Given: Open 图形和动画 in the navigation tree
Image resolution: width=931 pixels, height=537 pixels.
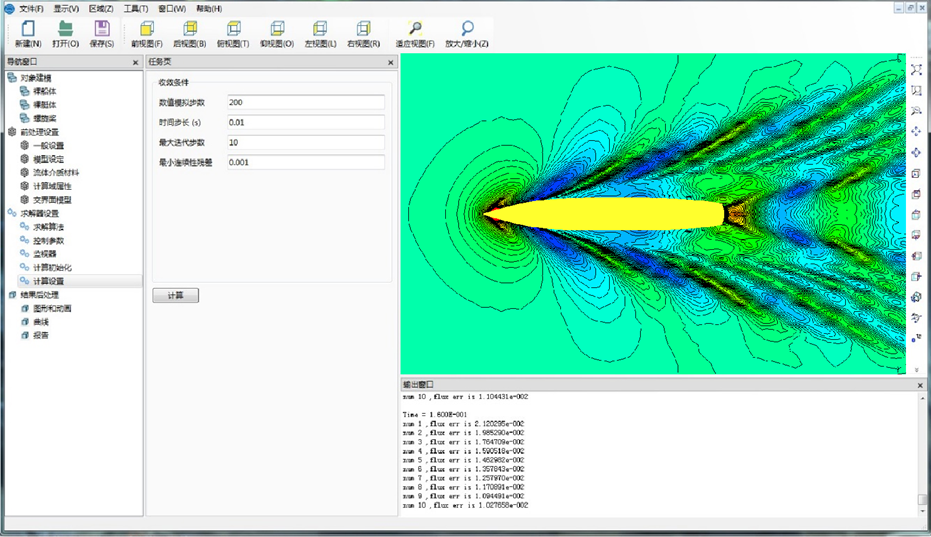Looking at the screenshot, I should tap(52, 309).
